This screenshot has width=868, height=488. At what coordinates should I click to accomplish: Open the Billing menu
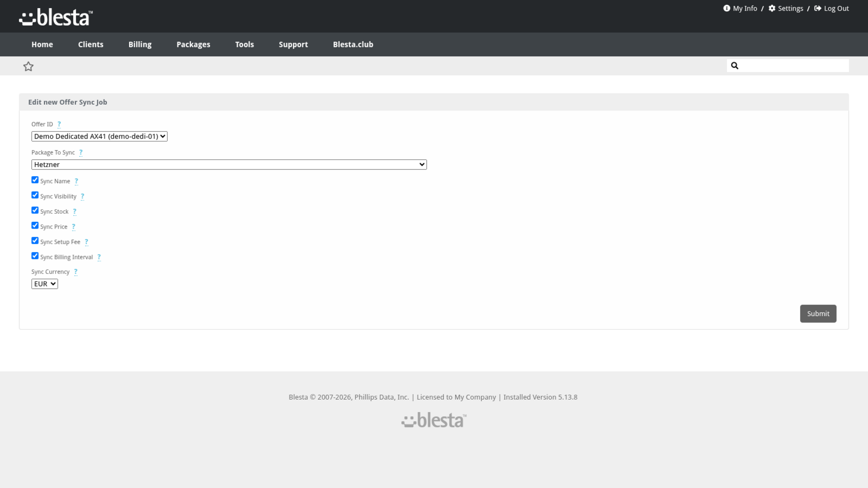[140, 44]
